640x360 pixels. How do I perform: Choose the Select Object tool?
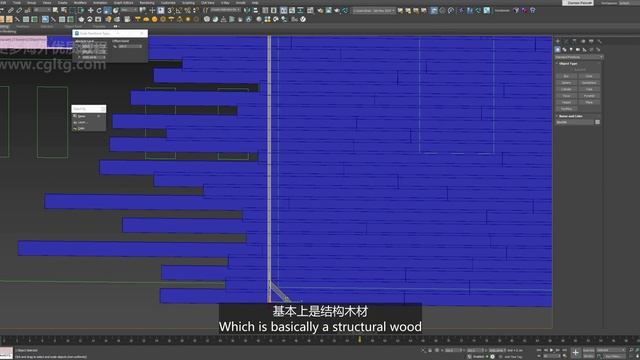pos(55,10)
